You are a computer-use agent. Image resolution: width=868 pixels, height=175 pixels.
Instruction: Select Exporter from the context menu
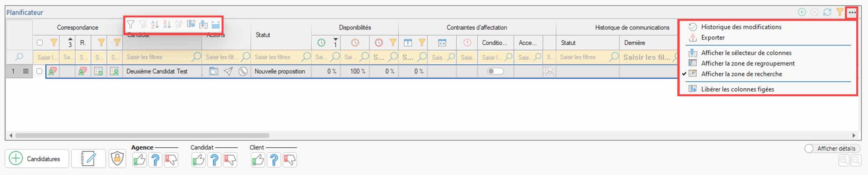(x=713, y=37)
